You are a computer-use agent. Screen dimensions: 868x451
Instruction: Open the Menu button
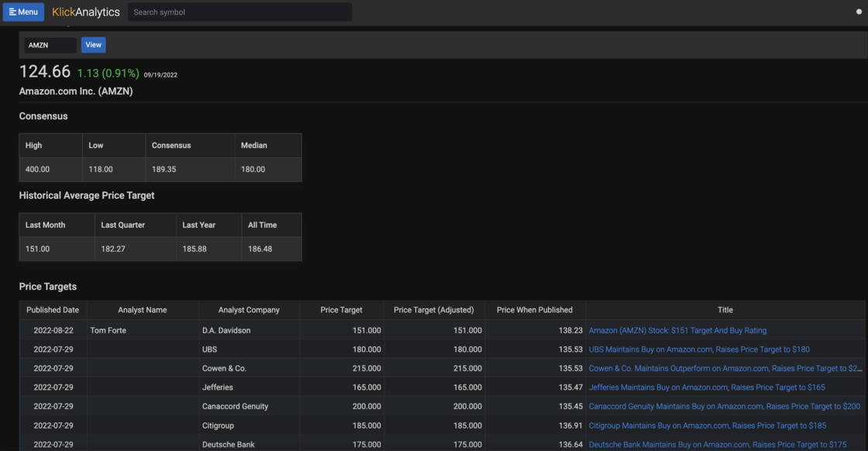(x=23, y=12)
